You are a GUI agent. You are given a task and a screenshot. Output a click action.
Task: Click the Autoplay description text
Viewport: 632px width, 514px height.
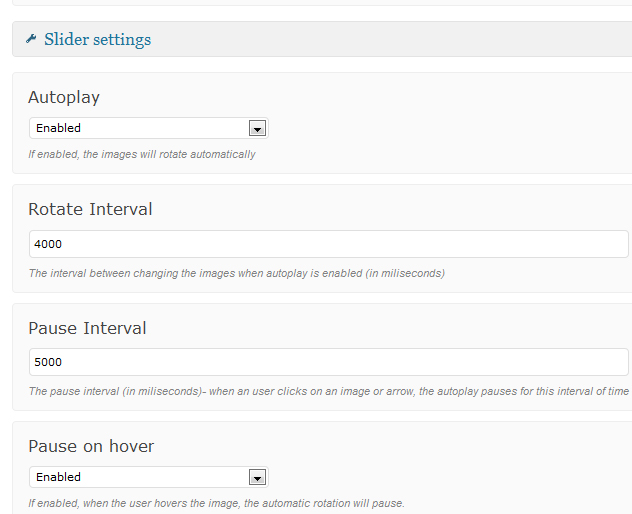142,154
